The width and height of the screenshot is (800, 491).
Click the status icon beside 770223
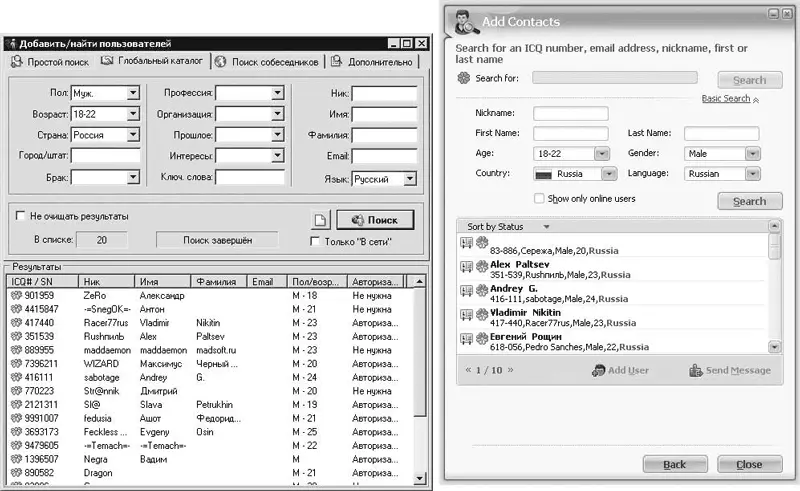16,391
